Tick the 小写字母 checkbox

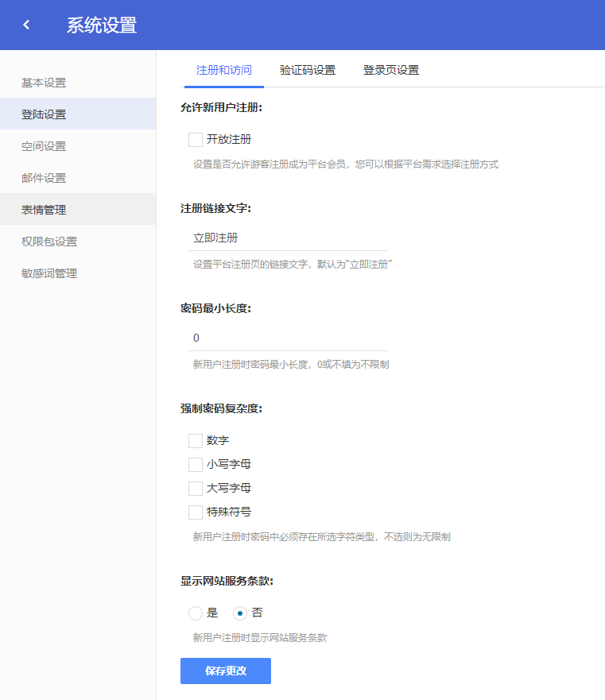point(196,465)
